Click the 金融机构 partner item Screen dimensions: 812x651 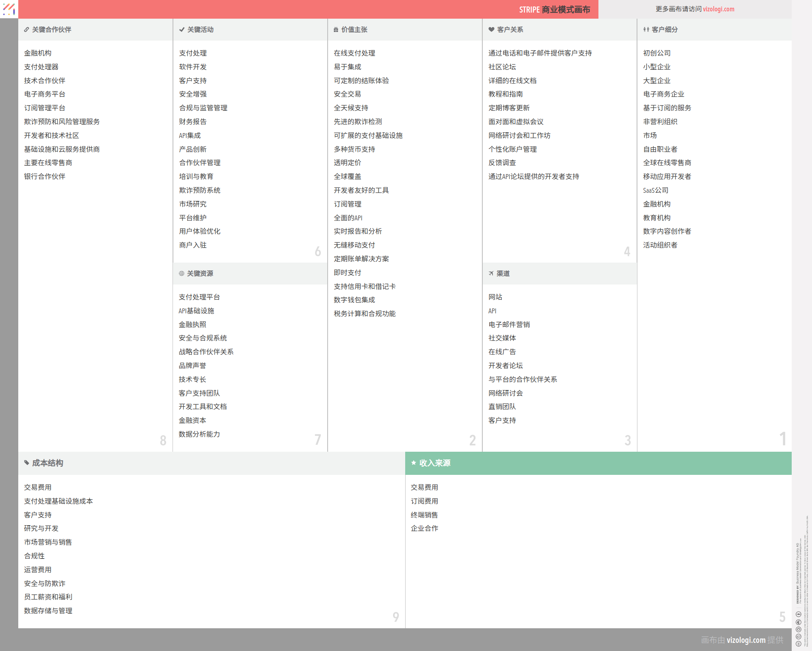[38, 53]
